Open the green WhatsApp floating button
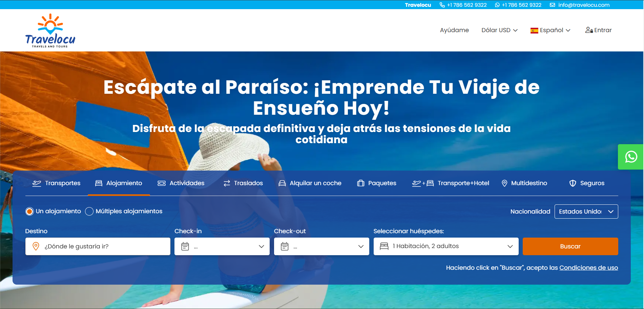644x309 pixels. (631, 157)
